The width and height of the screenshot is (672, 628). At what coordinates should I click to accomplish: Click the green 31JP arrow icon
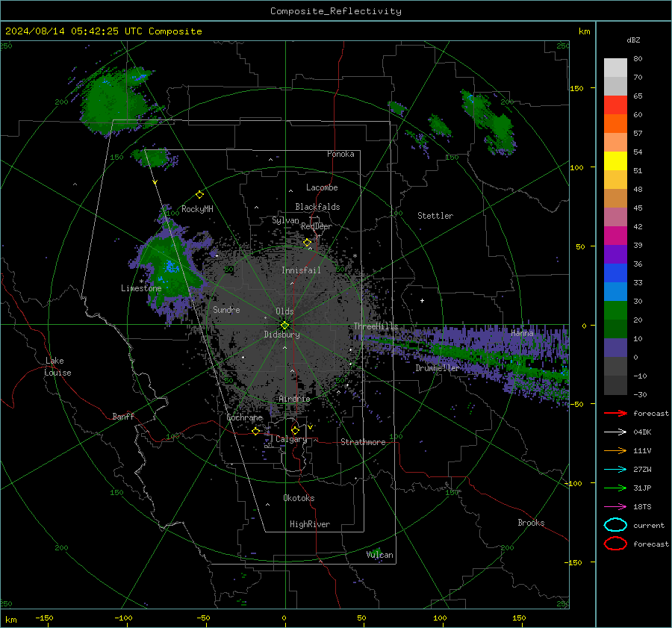pos(615,488)
